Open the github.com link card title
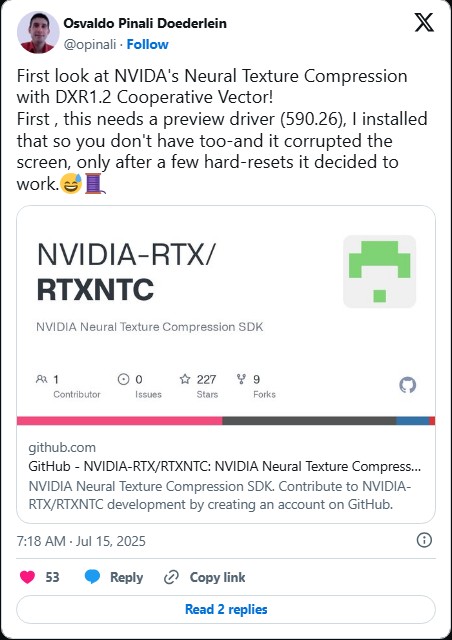452x640 pixels. tap(225, 466)
